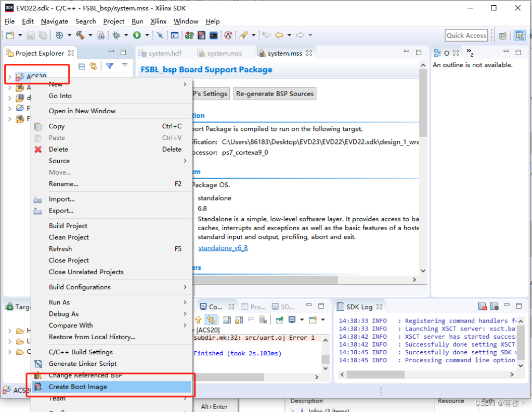Click the console scroll lock icon
The height and width of the screenshot is (412, 532).
239,320
